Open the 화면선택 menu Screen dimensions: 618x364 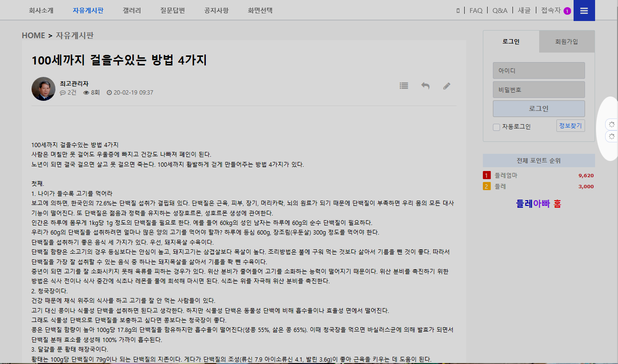(260, 10)
